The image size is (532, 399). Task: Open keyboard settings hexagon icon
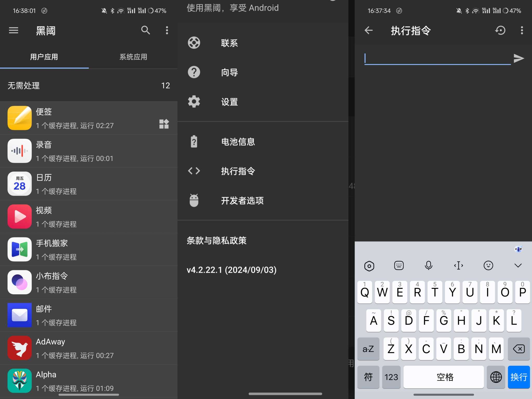pyautogui.click(x=369, y=266)
